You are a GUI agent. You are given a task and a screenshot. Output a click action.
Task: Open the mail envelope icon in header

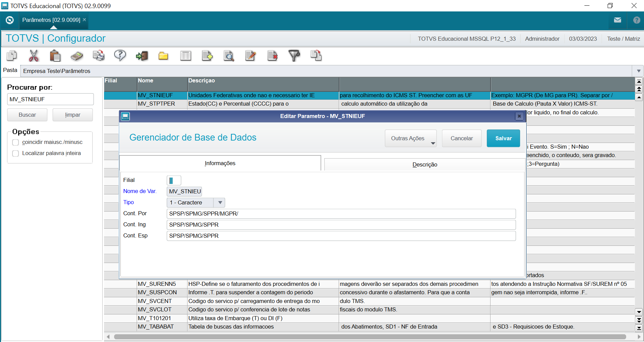[617, 20]
